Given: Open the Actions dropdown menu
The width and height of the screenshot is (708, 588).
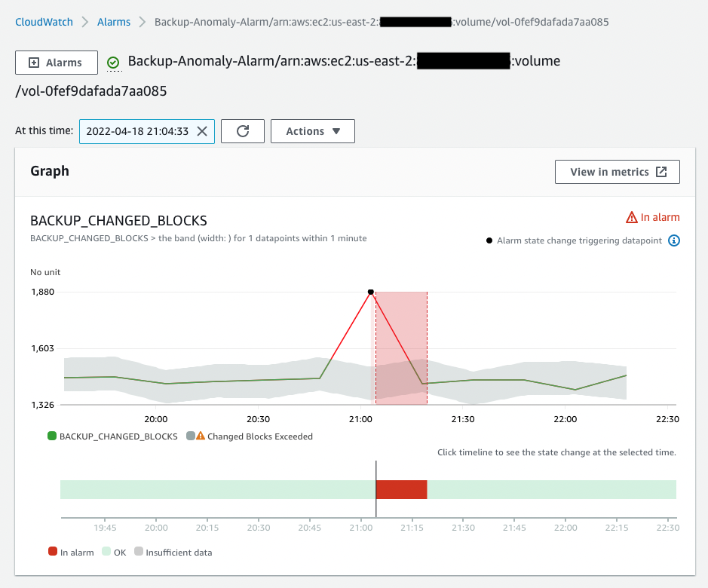Looking at the screenshot, I should [x=312, y=130].
